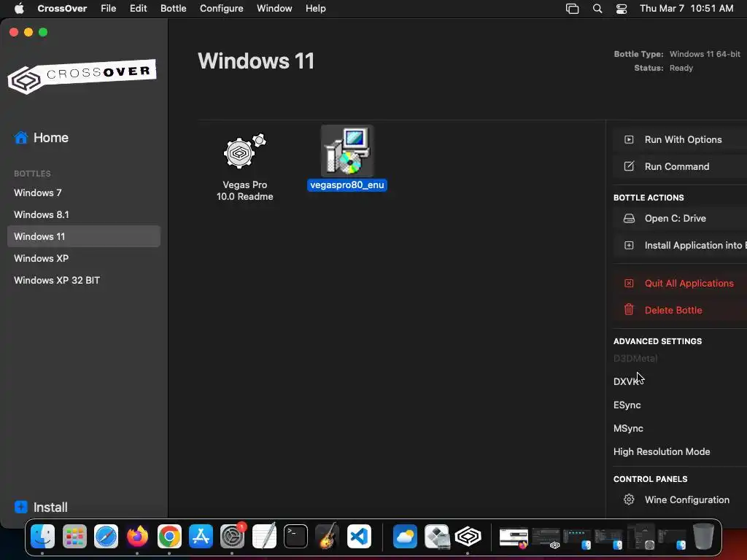Open Firefox from the dock

tap(137, 537)
